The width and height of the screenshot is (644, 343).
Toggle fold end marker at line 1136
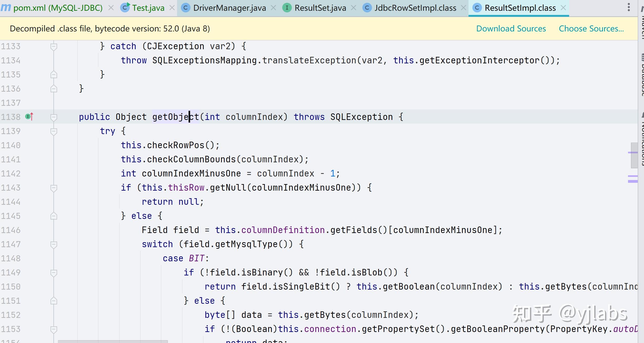54,89
